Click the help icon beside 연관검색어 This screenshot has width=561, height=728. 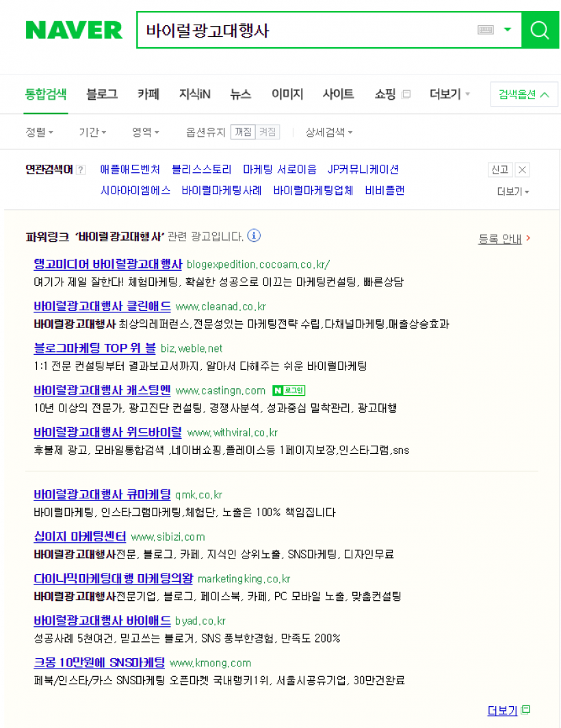pyautogui.click(x=81, y=170)
